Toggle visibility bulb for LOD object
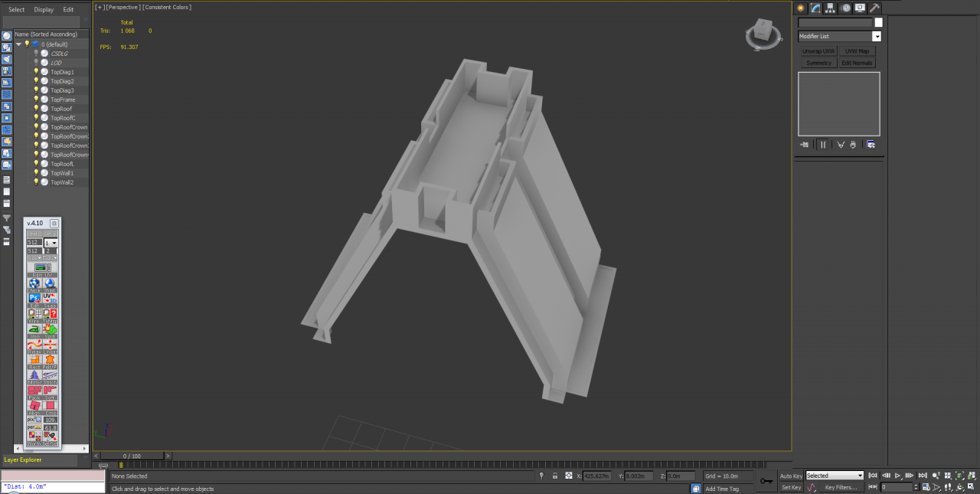 point(36,63)
